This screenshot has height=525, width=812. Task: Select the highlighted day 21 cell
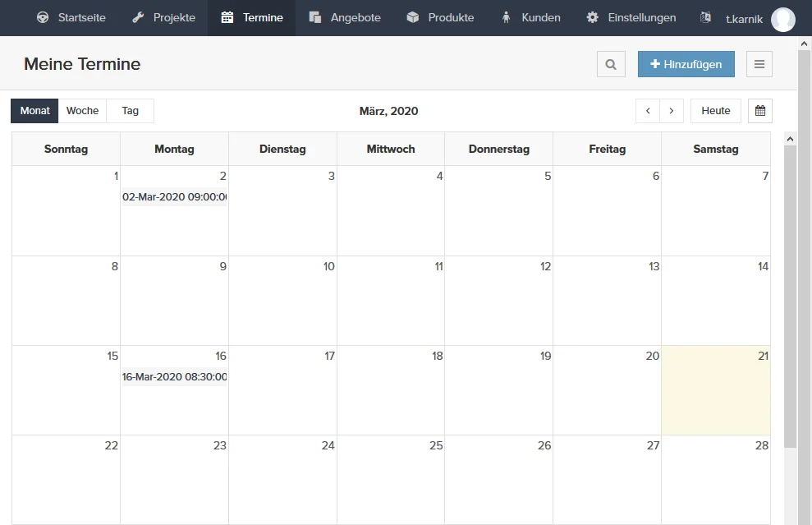[x=715, y=394]
